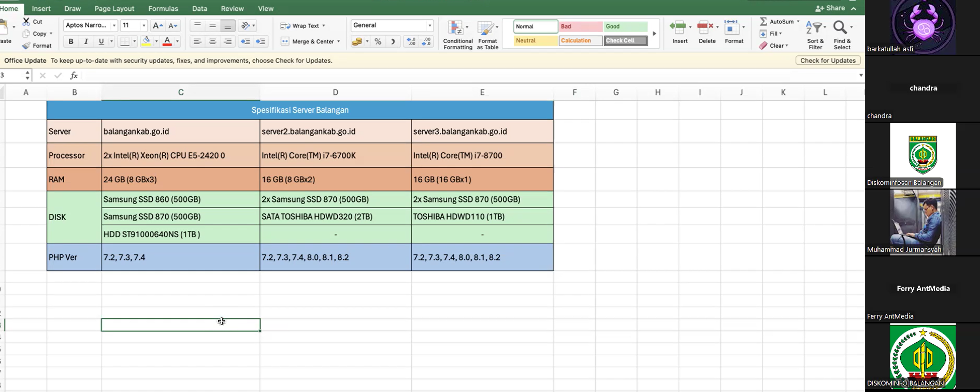Apply middle vertical alignment
This screenshot has height=392, width=980.
(x=212, y=25)
